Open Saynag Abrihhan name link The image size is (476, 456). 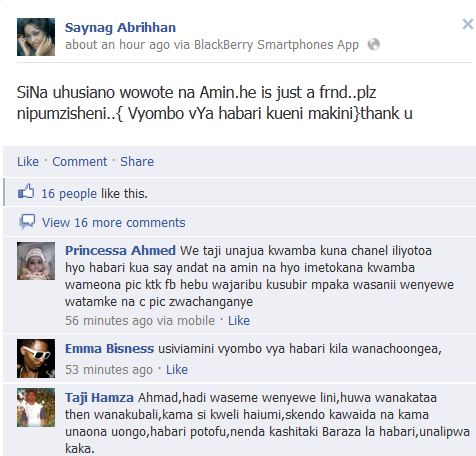(x=120, y=28)
